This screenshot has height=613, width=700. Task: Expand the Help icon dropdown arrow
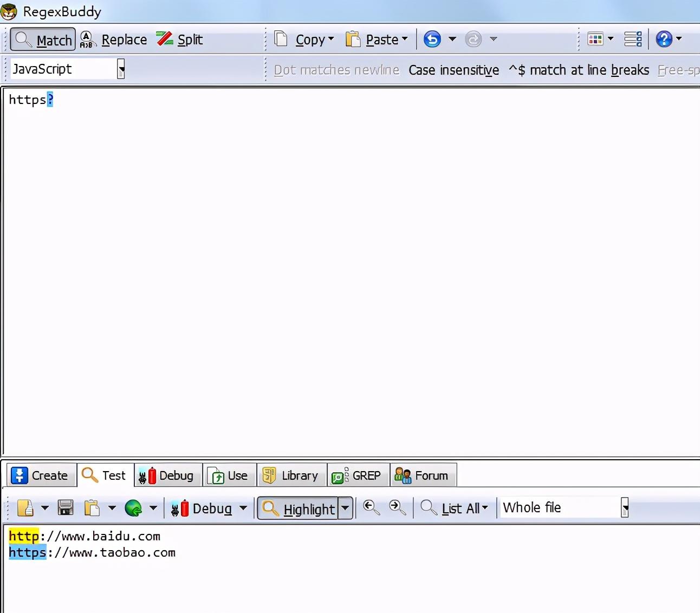point(679,39)
